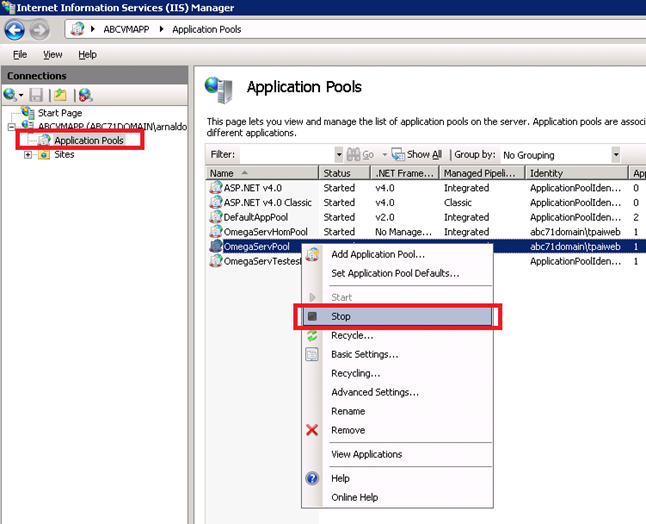Sort by the Managed Pipeline column header

[482, 173]
